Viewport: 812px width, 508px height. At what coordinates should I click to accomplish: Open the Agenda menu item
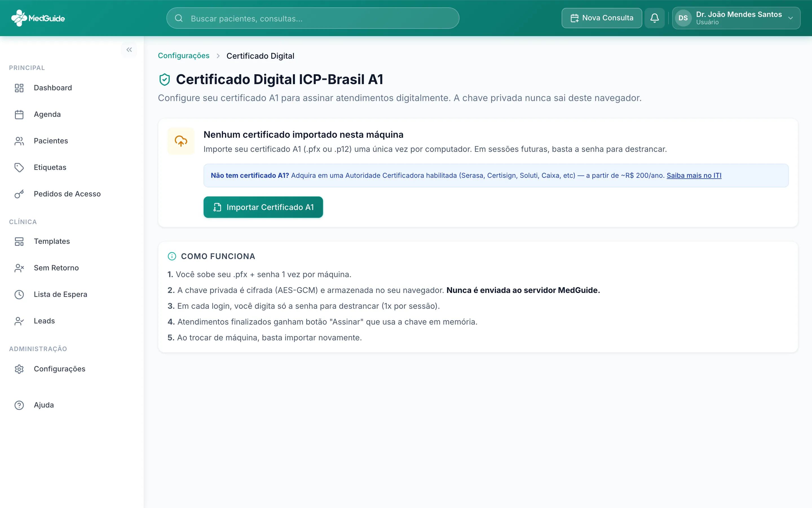coord(72,115)
